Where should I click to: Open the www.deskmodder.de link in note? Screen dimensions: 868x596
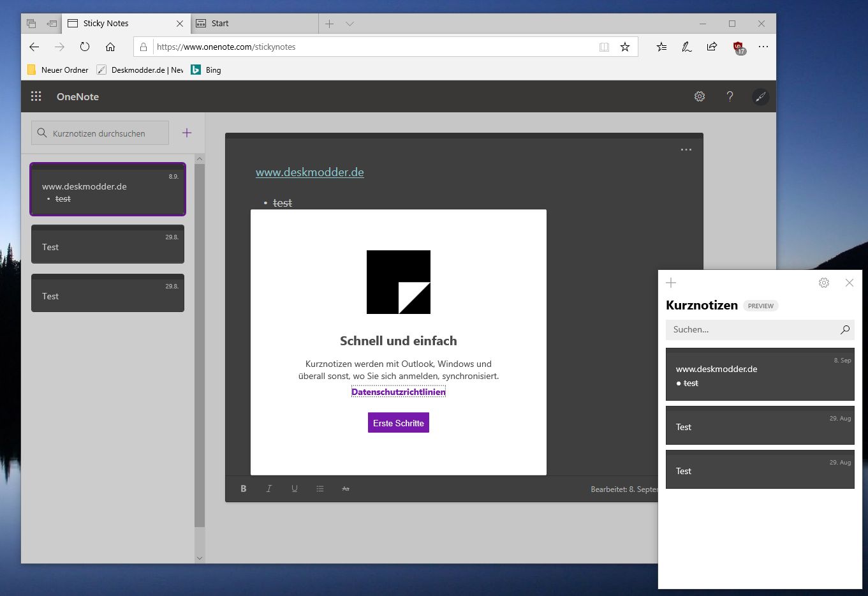point(310,172)
